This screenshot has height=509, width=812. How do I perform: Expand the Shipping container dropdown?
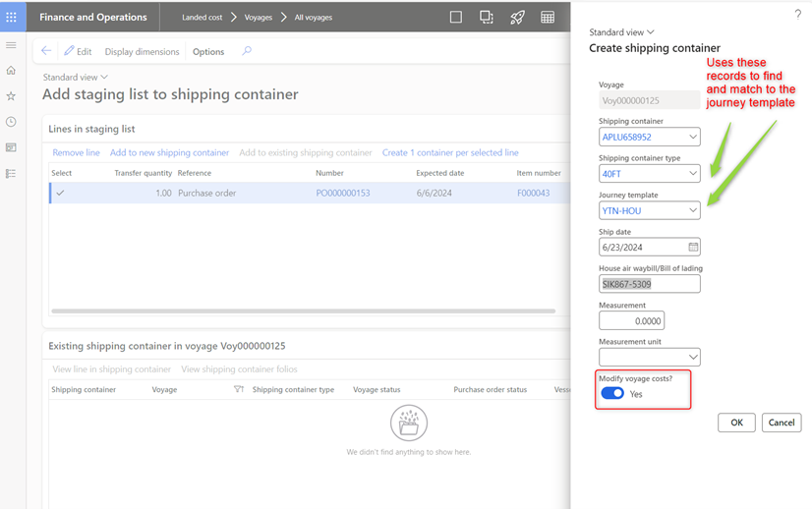pos(693,138)
